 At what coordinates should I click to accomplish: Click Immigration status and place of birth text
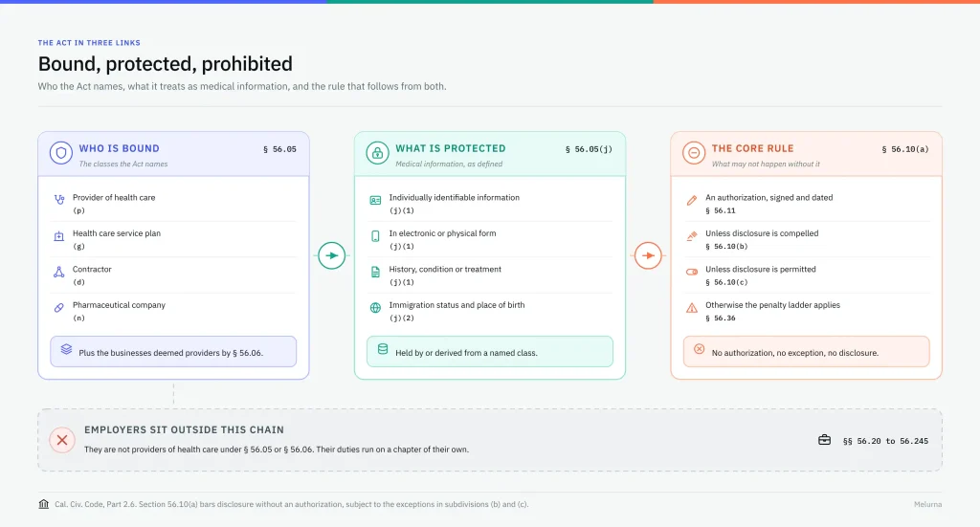(457, 305)
